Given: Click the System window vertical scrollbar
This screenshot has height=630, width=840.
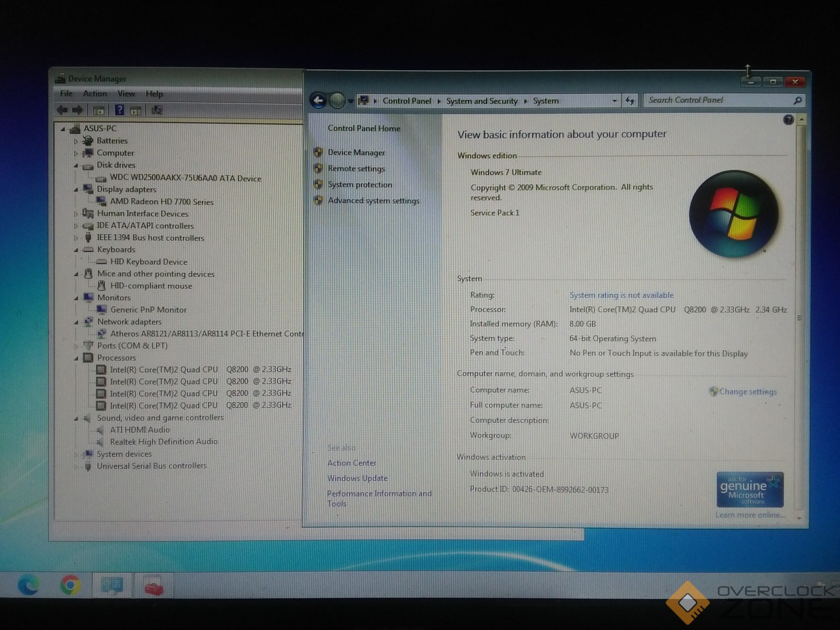Looking at the screenshot, I should (x=800, y=318).
